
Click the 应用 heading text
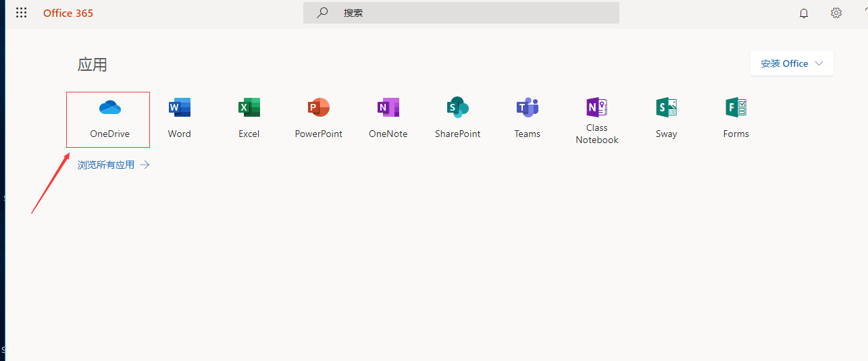93,65
